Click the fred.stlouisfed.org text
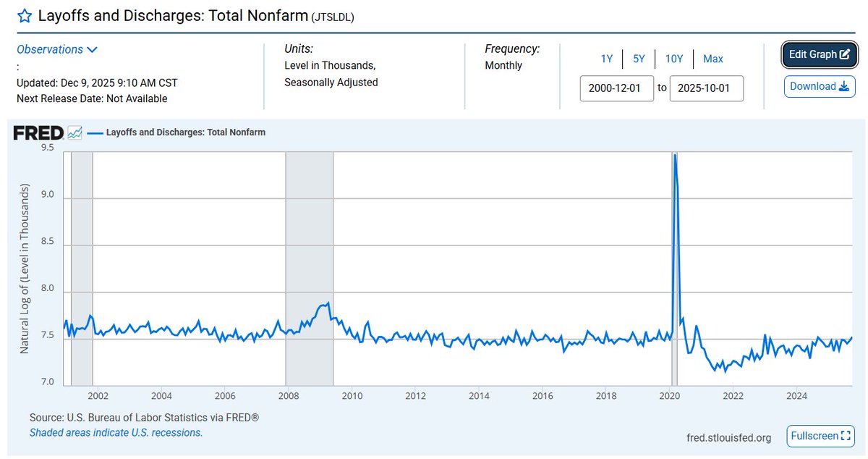The width and height of the screenshot is (868, 459). [x=728, y=437]
